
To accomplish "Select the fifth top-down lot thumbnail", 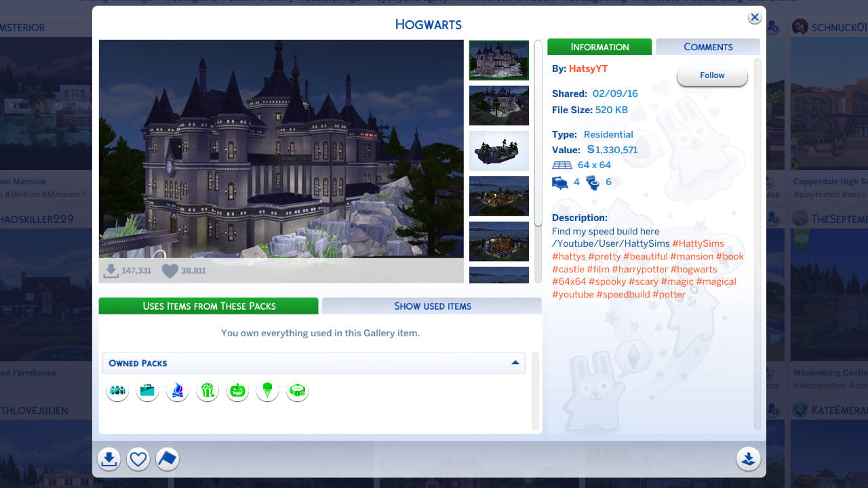I will coord(498,241).
